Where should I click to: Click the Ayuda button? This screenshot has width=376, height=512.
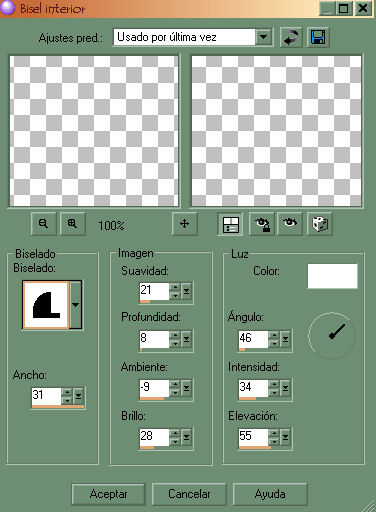coord(270,494)
